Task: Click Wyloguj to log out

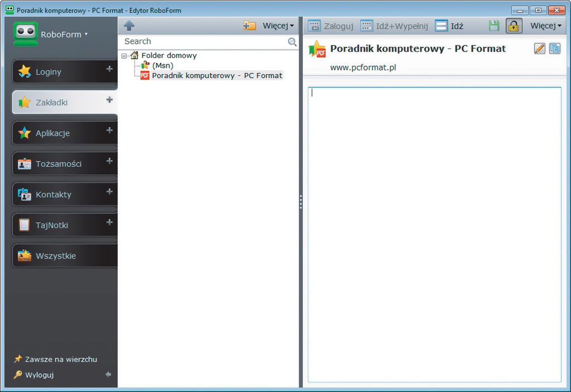Action: (x=33, y=375)
